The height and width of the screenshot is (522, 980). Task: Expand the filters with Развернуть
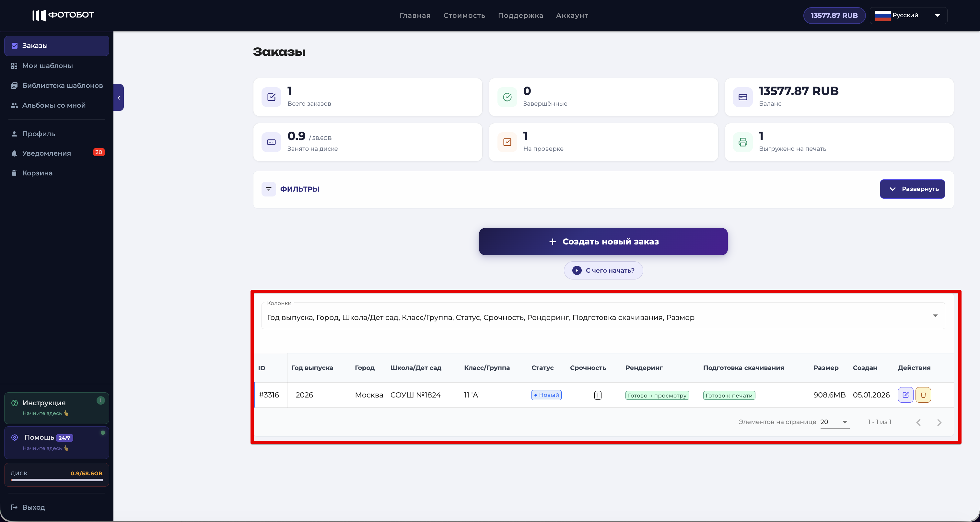pos(912,189)
